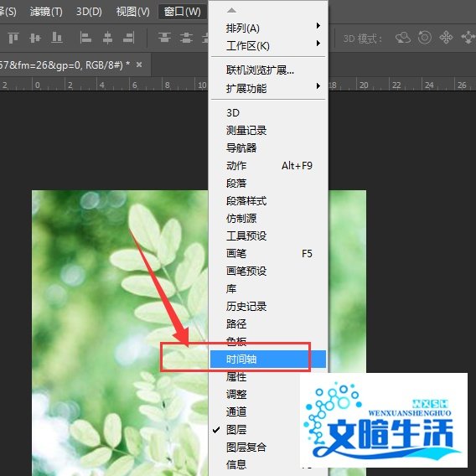Choose the 3D panel menu item
Screen dimensions: 476x476
point(268,113)
